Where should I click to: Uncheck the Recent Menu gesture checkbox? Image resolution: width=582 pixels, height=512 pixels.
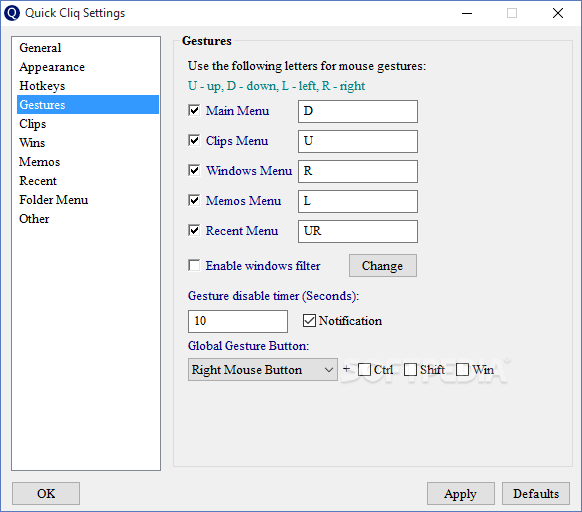(194, 231)
